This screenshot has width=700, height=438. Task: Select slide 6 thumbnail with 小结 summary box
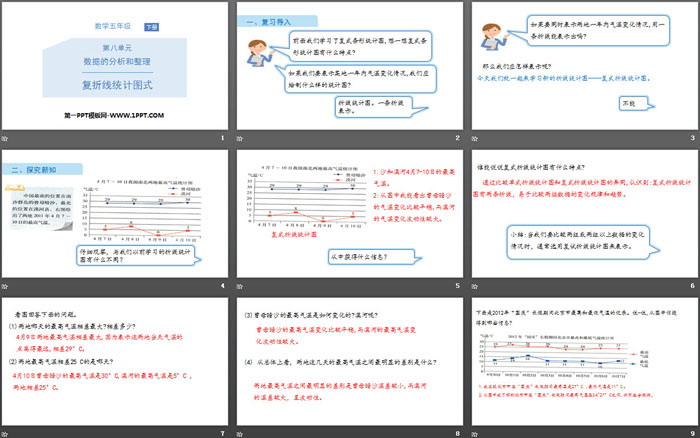(583, 212)
